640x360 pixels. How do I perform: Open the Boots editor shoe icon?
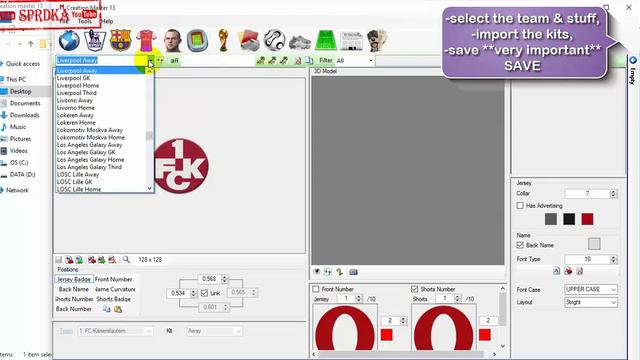pos(300,42)
